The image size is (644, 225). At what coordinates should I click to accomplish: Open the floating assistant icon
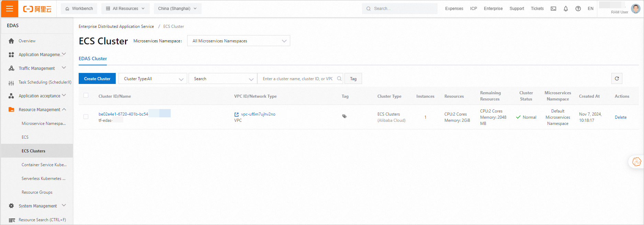[x=637, y=162]
